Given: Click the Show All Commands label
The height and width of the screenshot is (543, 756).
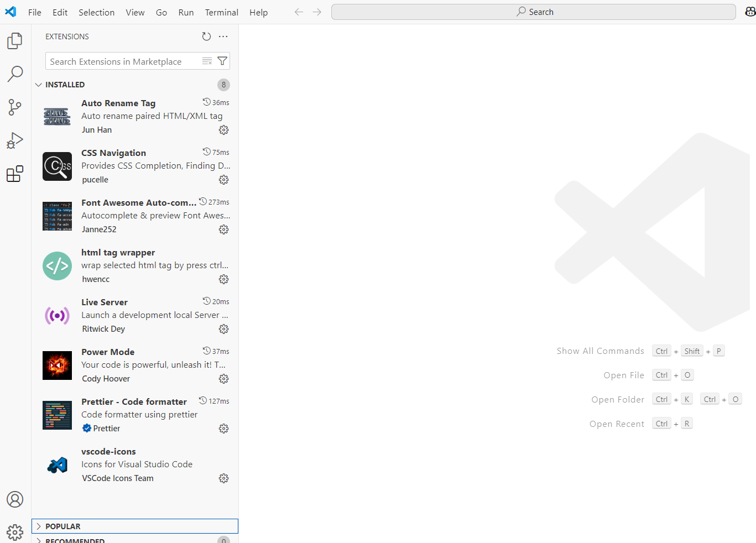Looking at the screenshot, I should point(601,351).
